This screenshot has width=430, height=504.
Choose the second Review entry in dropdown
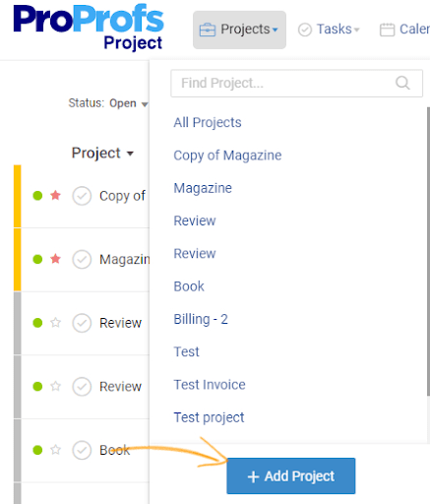point(195,254)
